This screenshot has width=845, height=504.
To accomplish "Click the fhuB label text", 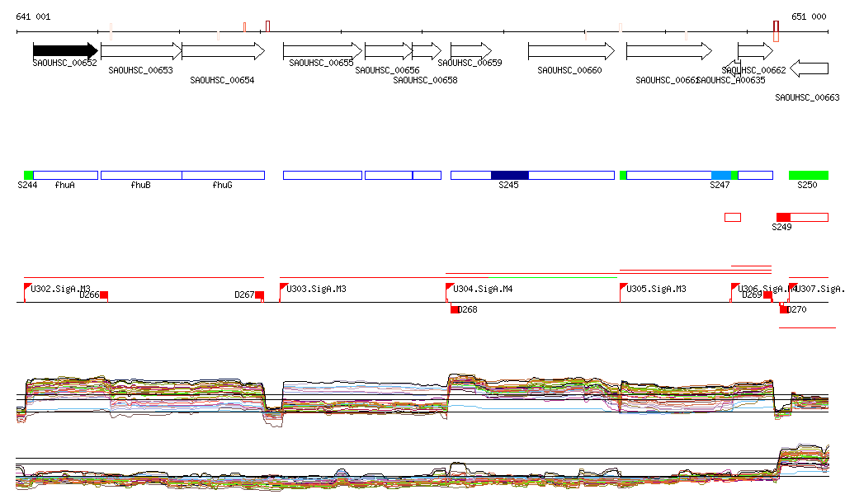I will click(x=140, y=186).
